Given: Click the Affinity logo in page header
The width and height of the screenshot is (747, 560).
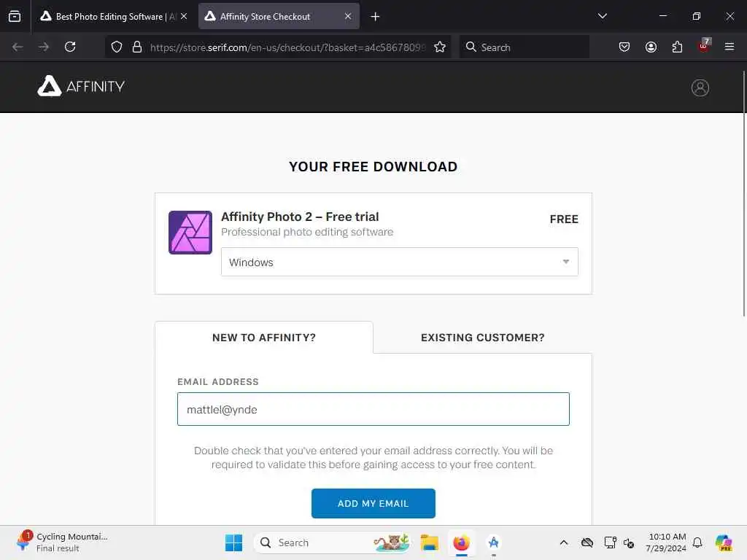Looking at the screenshot, I should click(81, 86).
